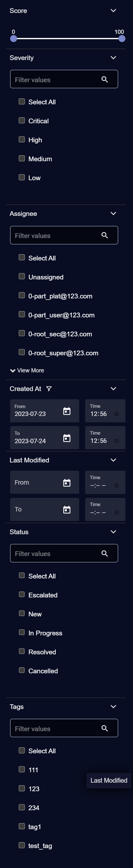
Task: Click clock icon in Last Modified To time
Action: pos(117,512)
